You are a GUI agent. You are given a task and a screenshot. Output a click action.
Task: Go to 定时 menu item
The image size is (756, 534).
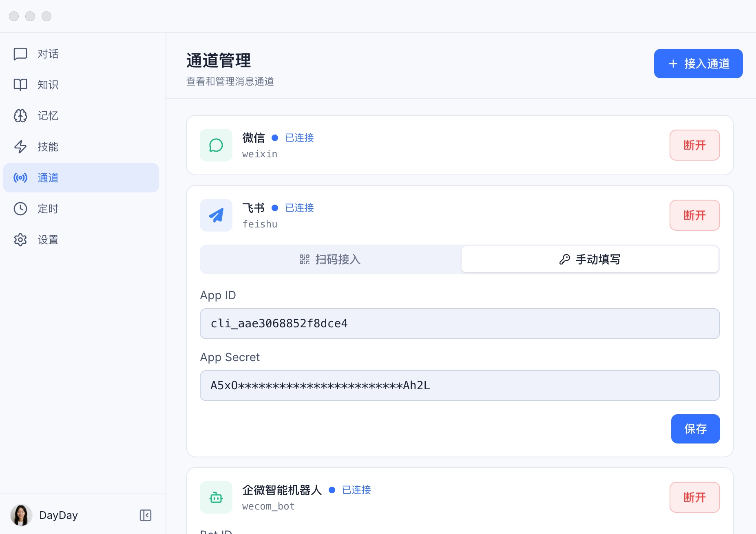pos(81,209)
